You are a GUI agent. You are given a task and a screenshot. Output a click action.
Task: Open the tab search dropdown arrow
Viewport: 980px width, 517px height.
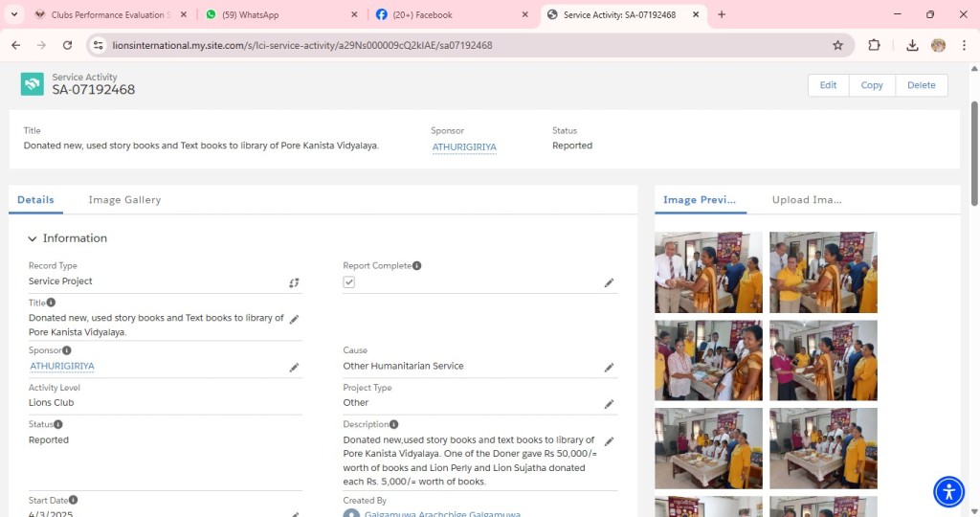click(13, 14)
